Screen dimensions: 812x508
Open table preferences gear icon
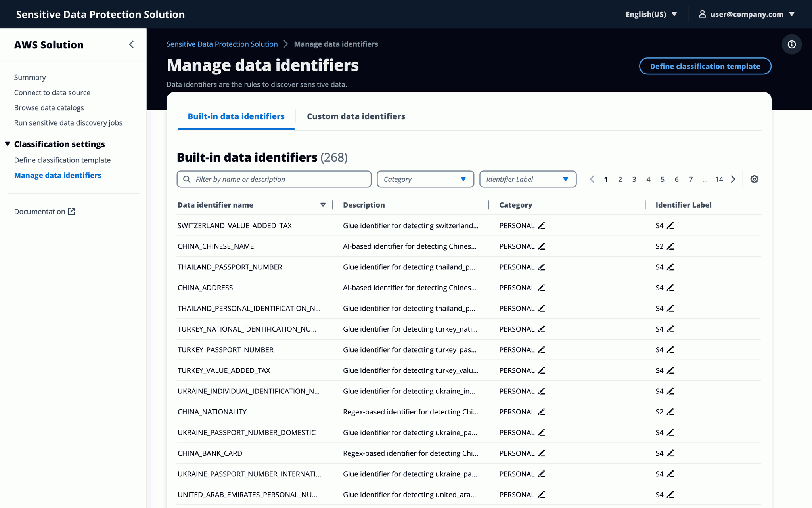(x=754, y=179)
